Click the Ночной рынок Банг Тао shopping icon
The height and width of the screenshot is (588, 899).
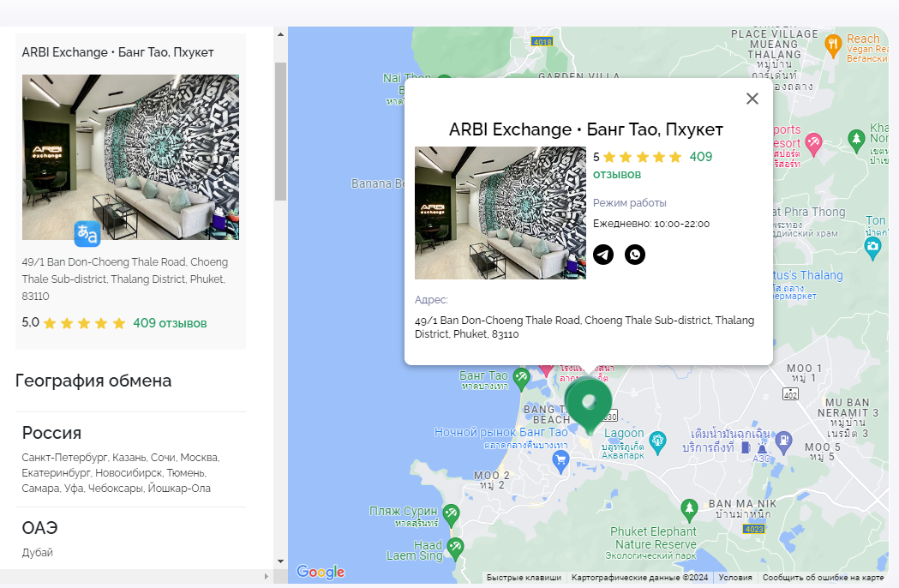560,460
